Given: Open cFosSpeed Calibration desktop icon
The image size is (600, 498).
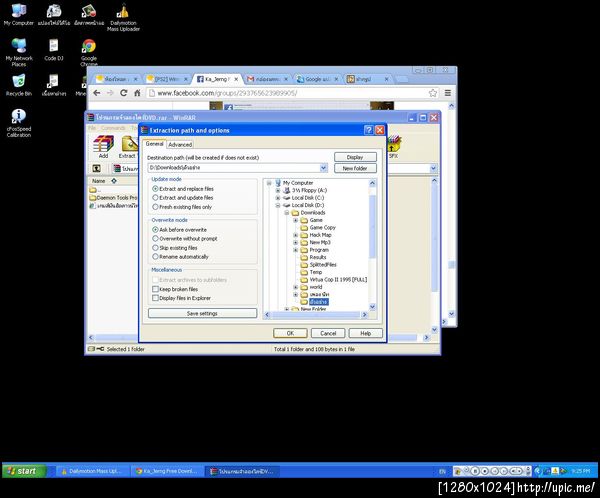Looking at the screenshot, I should point(18,122).
